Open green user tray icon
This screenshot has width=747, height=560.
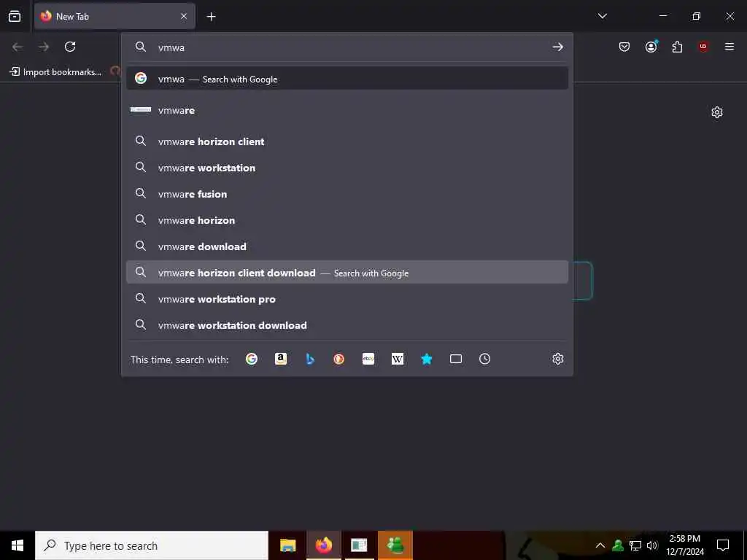pyautogui.click(x=618, y=545)
